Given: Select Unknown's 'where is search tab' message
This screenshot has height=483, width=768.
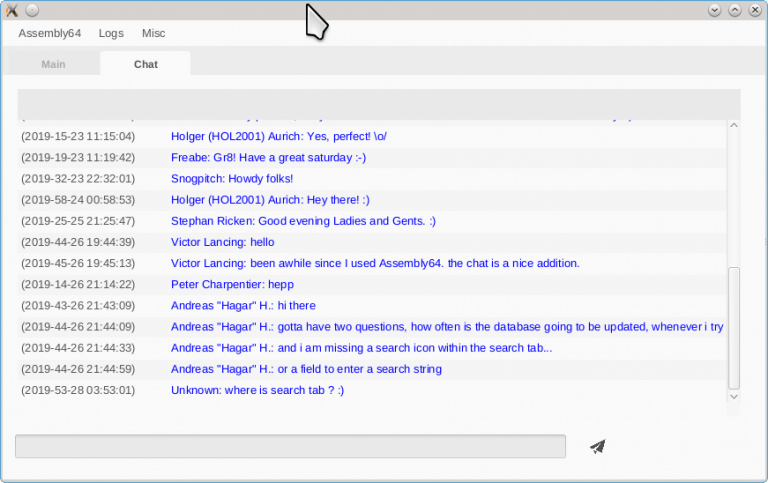Looking at the screenshot, I should (257, 390).
